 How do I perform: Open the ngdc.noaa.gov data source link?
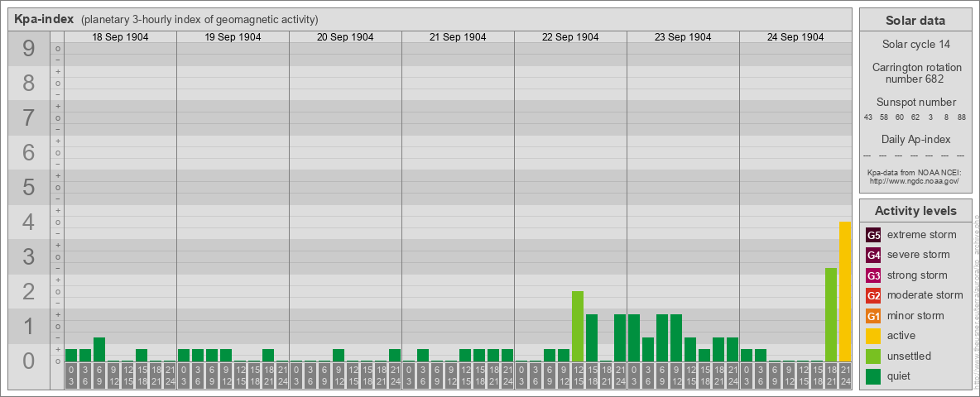tap(914, 180)
